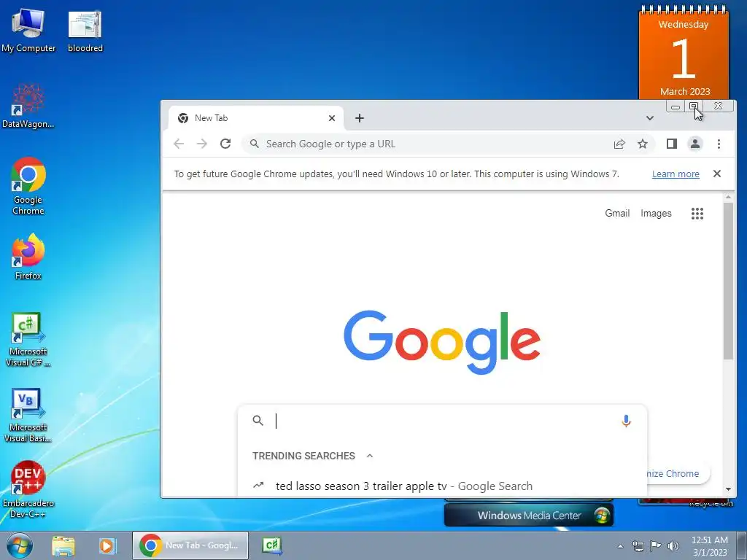
Task: Open Images link
Action: pos(656,214)
